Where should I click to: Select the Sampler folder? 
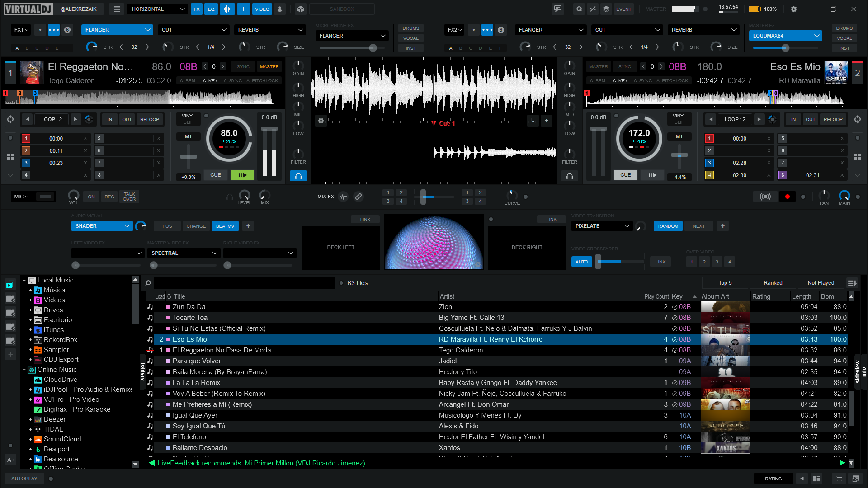coord(57,350)
